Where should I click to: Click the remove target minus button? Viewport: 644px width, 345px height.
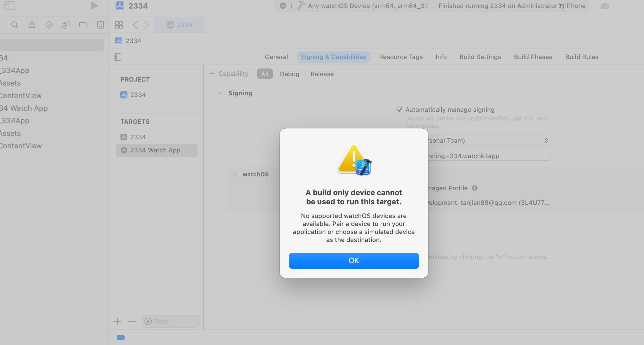click(x=132, y=322)
